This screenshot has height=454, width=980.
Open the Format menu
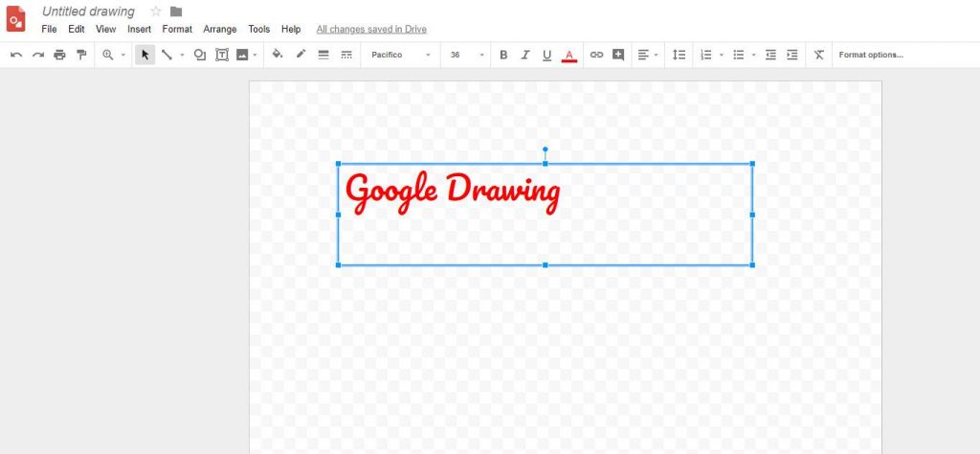click(177, 29)
